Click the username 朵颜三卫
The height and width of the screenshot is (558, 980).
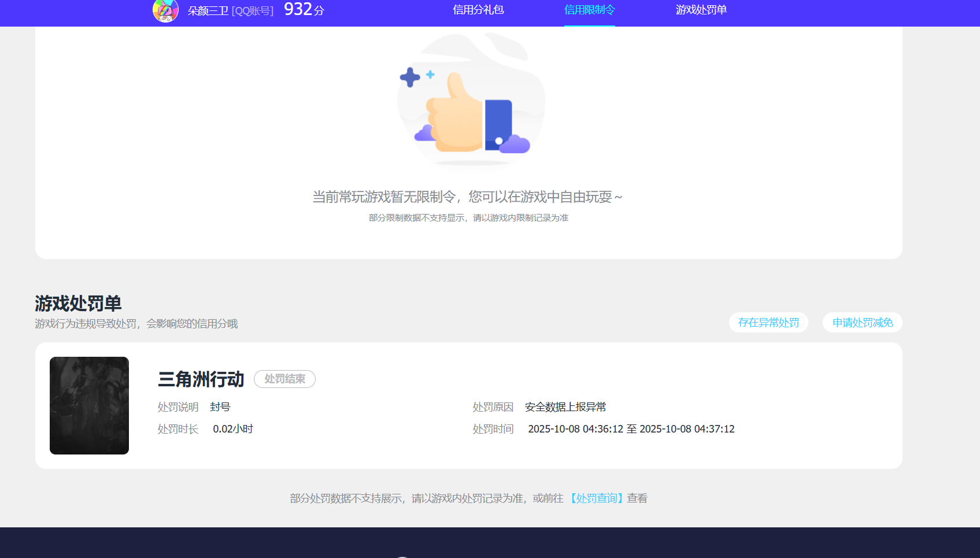pos(208,11)
